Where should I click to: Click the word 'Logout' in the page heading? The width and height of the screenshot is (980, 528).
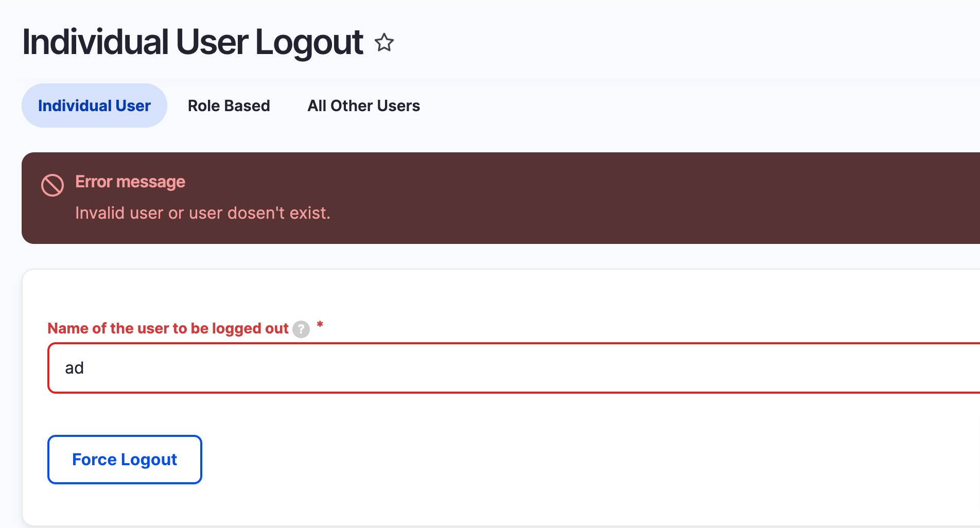pyautogui.click(x=309, y=42)
